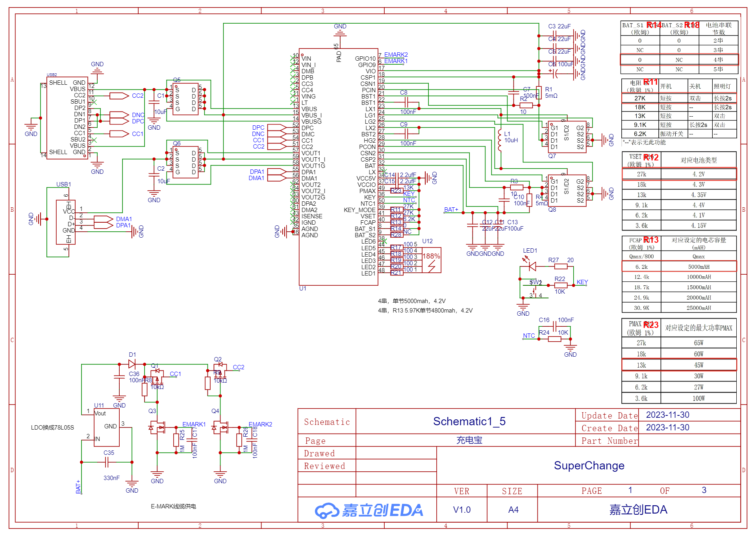The height and width of the screenshot is (536, 756).
Task: Select the 4.35V battery type cell
Action: [x=699, y=195]
